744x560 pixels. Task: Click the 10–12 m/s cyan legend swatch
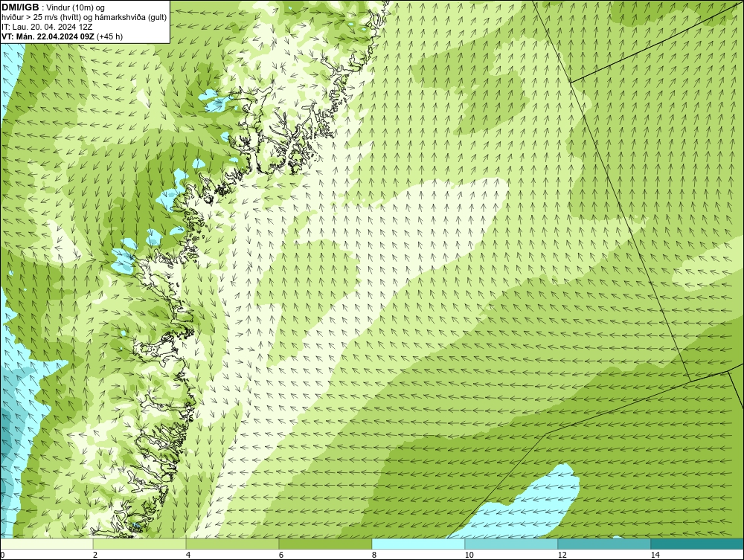(512, 544)
